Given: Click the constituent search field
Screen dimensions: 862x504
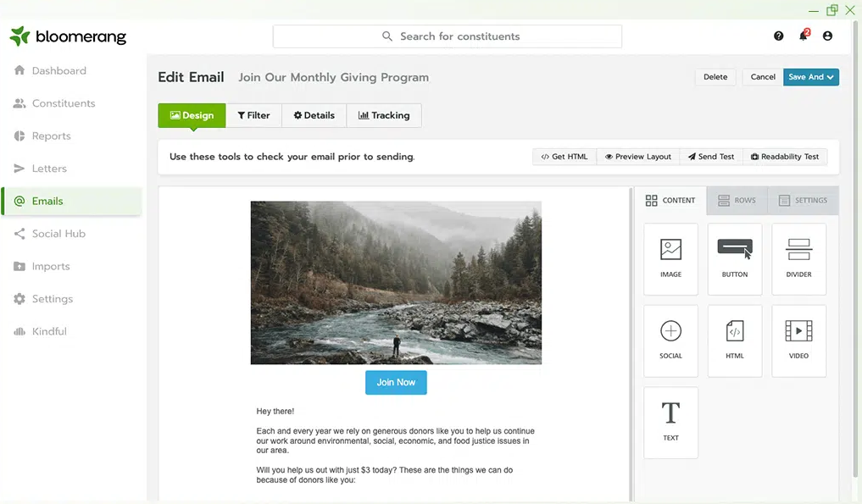Looking at the screenshot, I should tap(447, 36).
